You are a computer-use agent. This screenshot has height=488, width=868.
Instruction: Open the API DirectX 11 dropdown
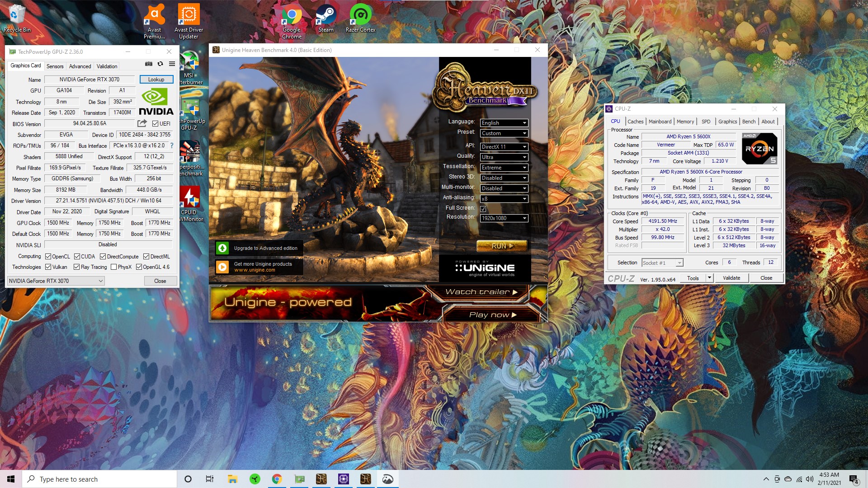[x=504, y=146]
